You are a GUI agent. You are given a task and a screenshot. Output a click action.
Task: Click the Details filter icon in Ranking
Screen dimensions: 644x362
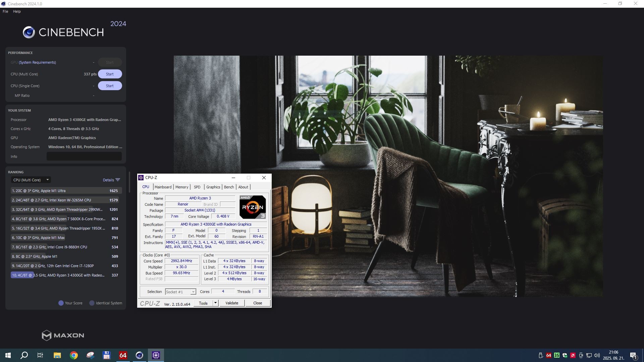(118, 180)
